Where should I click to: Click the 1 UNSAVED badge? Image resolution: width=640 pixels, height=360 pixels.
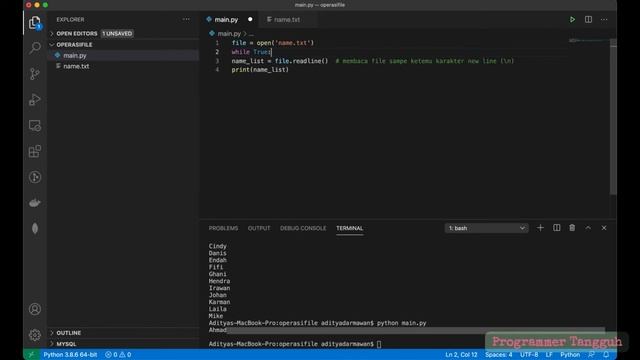[117, 33]
